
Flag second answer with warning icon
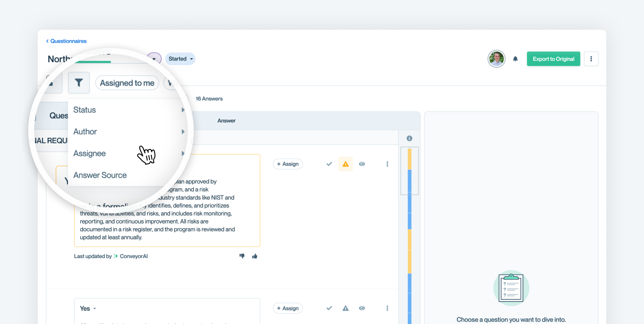(346, 308)
